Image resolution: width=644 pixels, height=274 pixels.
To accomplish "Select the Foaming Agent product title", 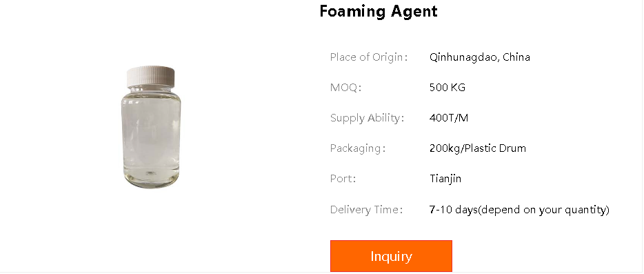I will [379, 11].
